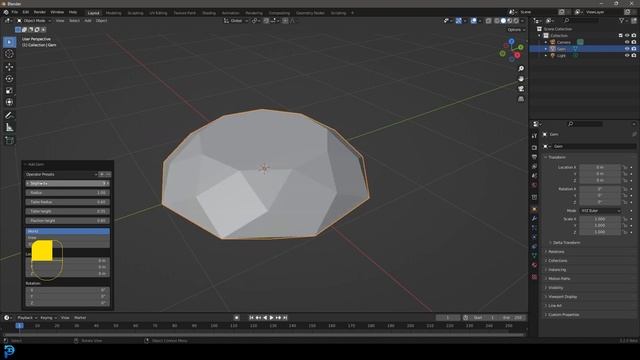Activate the Add Cube tool
Screen dimensions: 640x360
point(9,140)
